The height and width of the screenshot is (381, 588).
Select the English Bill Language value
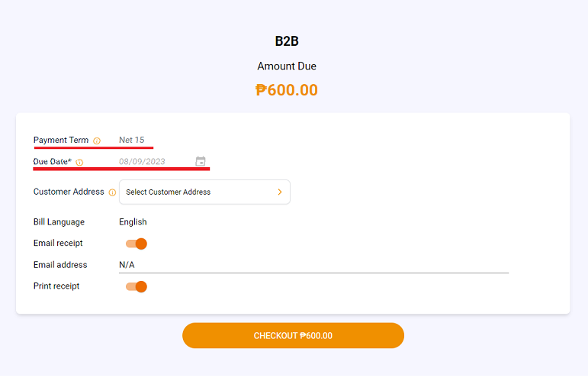pos(133,222)
